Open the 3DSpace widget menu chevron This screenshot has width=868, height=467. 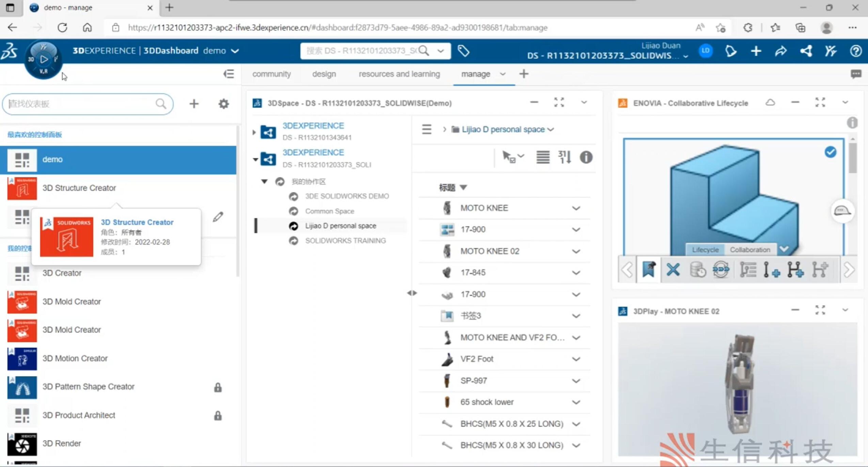[584, 102]
